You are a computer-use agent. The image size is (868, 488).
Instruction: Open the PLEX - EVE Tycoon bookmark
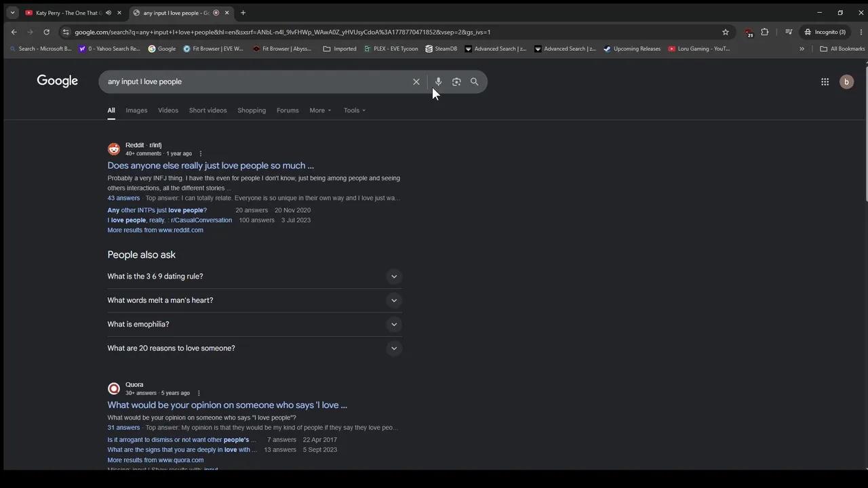tap(391, 49)
